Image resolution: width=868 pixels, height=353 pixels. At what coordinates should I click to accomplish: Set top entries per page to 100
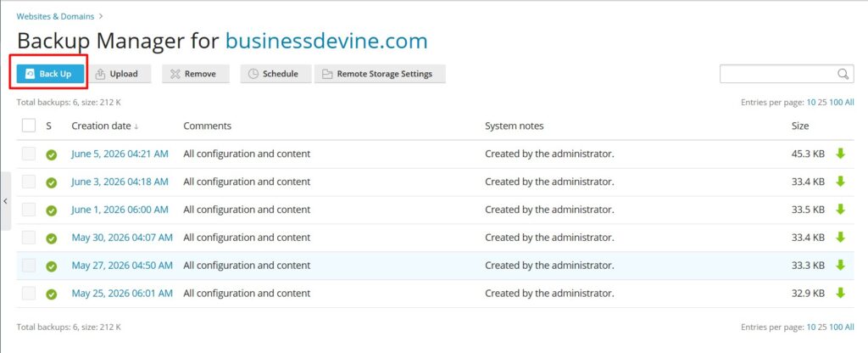(835, 103)
